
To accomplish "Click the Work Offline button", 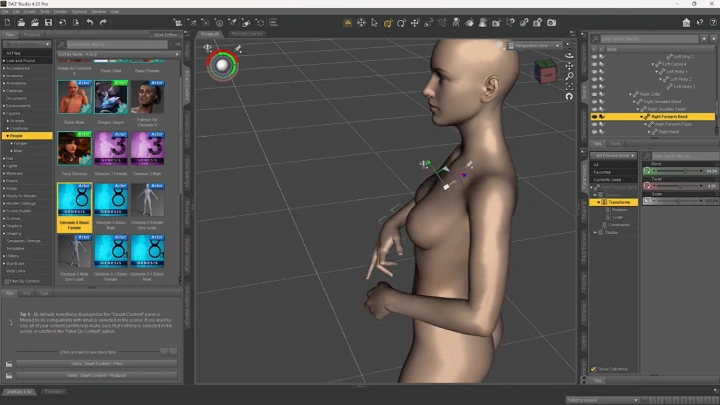I will [x=165, y=35].
